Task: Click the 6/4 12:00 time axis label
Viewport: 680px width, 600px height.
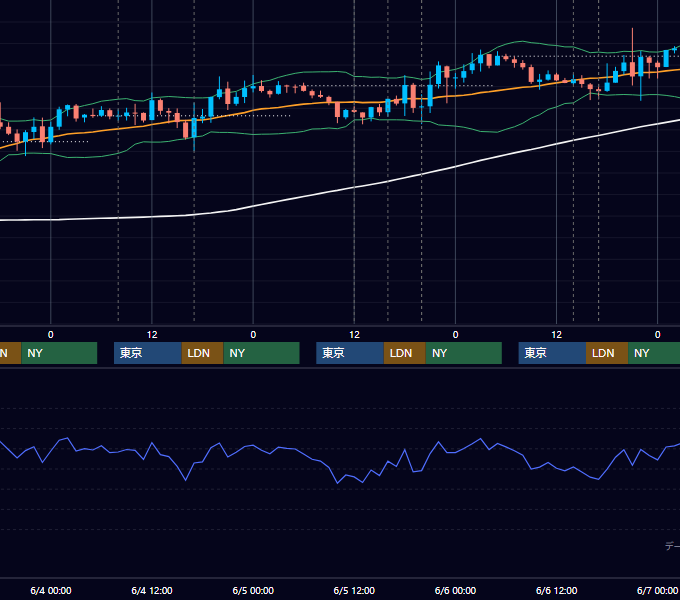Action: [152, 590]
